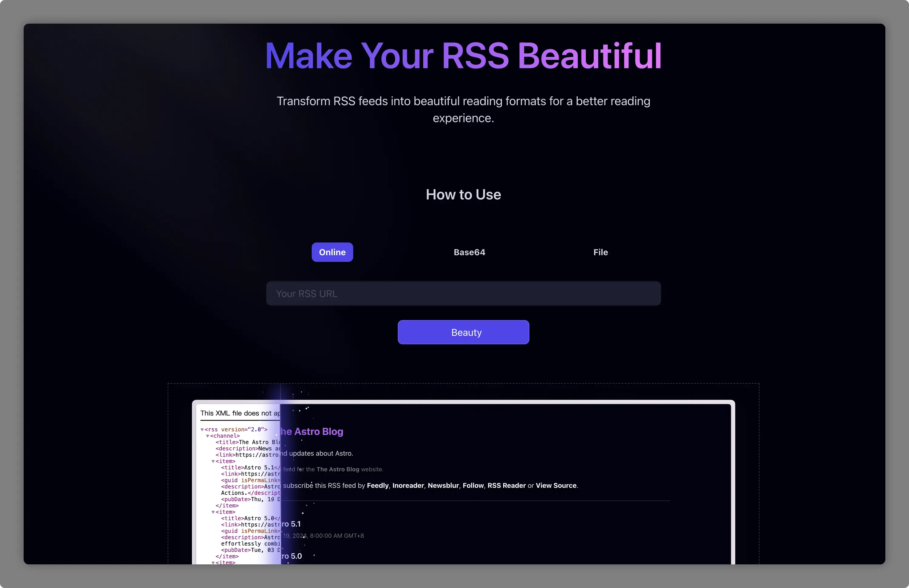Focus the Your RSS URL input field
This screenshot has height=588, width=909.
click(x=463, y=293)
